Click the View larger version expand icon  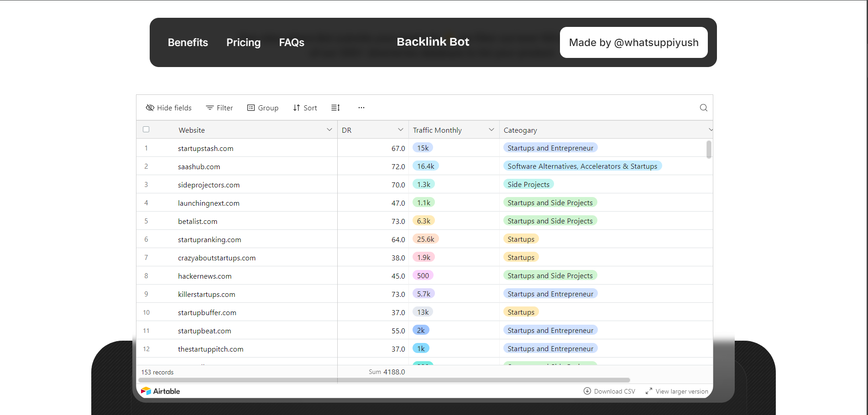tap(648, 391)
